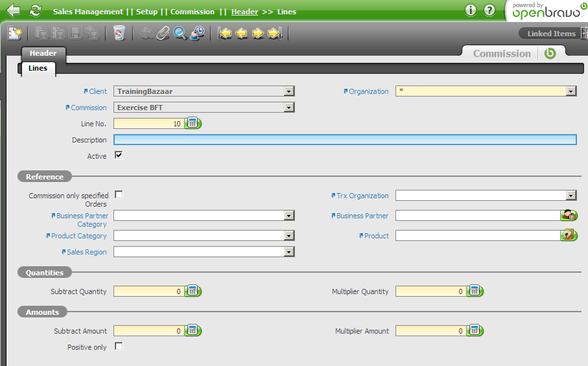Screen dimensions: 588x366
Task: Open attachments with the paperclip icon
Action: click(x=163, y=33)
